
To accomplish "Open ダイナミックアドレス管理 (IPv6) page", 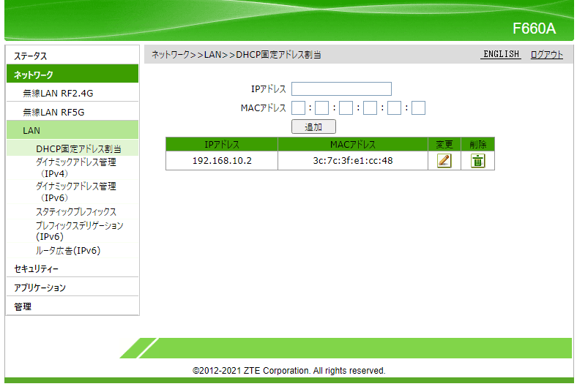I will [x=75, y=192].
